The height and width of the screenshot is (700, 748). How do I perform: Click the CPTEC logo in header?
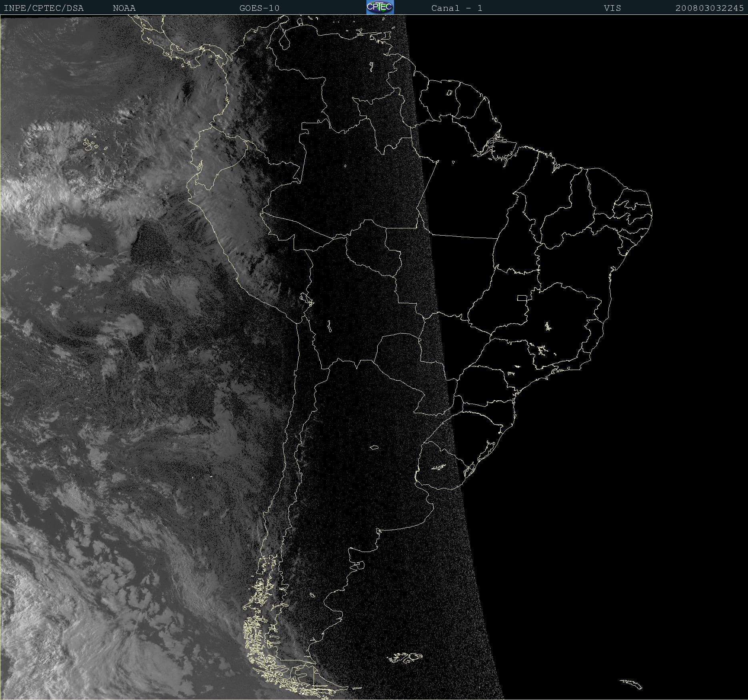[380, 7]
